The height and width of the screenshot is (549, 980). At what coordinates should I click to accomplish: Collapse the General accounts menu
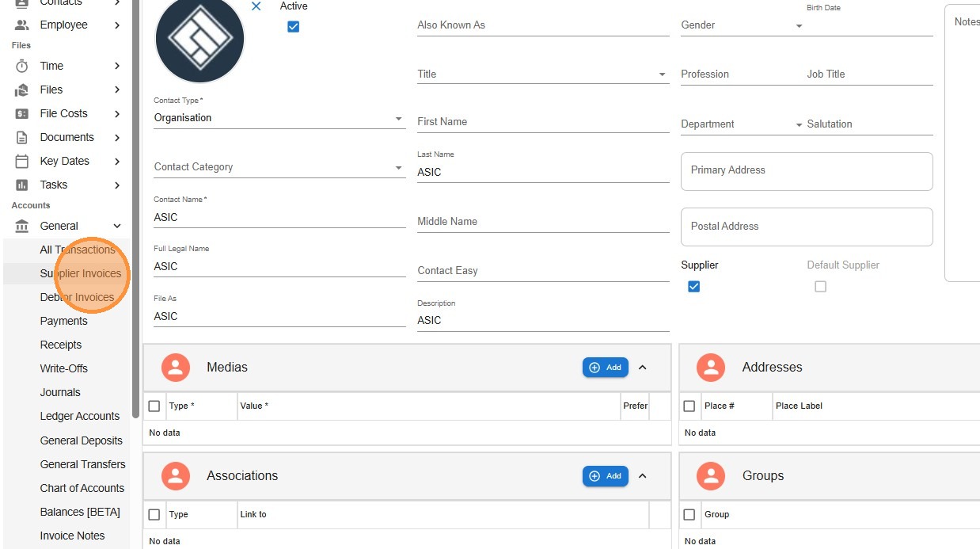(x=117, y=226)
